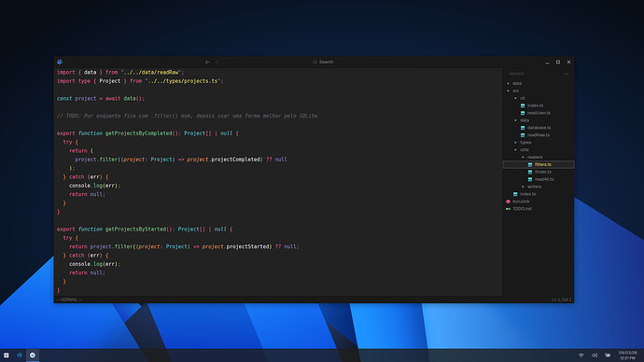Image resolution: width=644 pixels, height=362 pixels.
Task: Minimize the editor window
Action: click(x=547, y=62)
